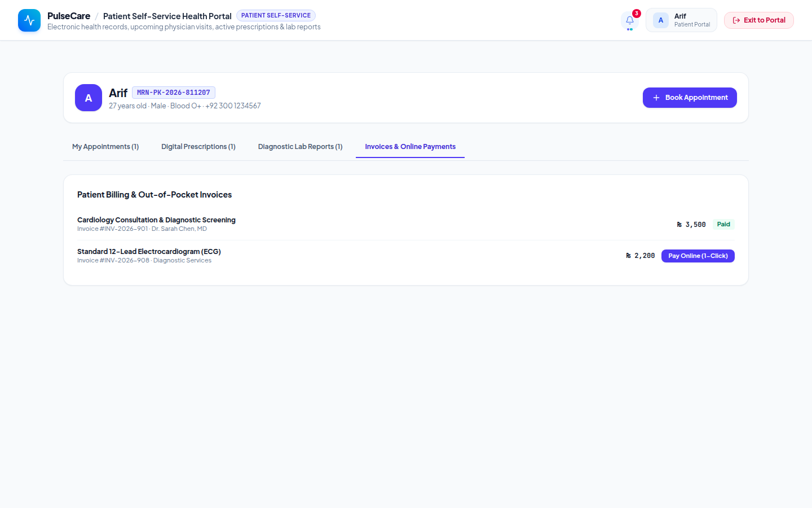This screenshot has height=508, width=812.
Task: Click Patient Self-Service Health Portal breadcrumb
Action: coord(167,16)
